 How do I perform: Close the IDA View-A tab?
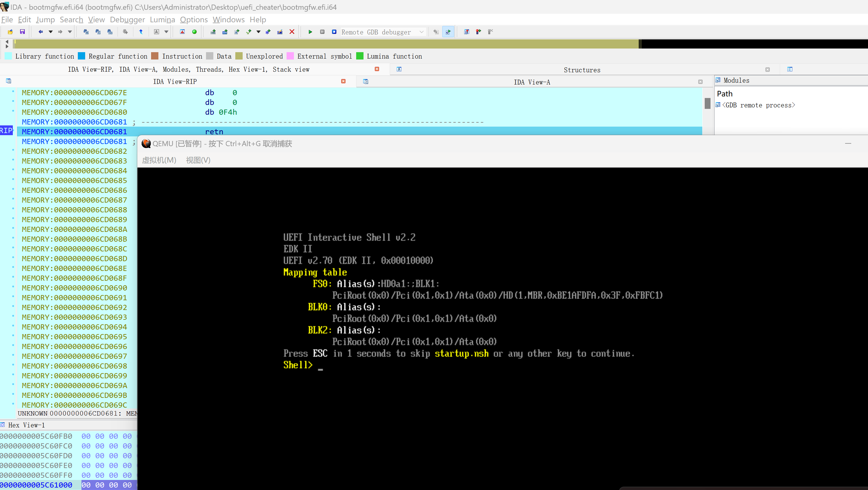tap(700, 82)
